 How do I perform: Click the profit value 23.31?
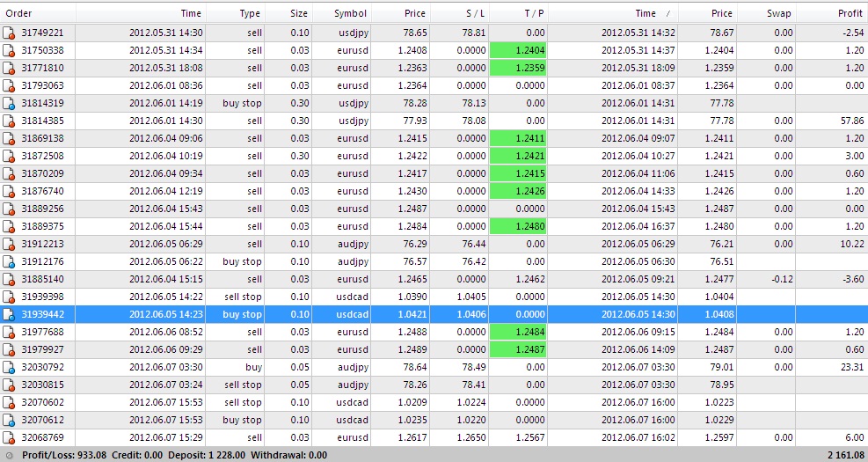851,367
